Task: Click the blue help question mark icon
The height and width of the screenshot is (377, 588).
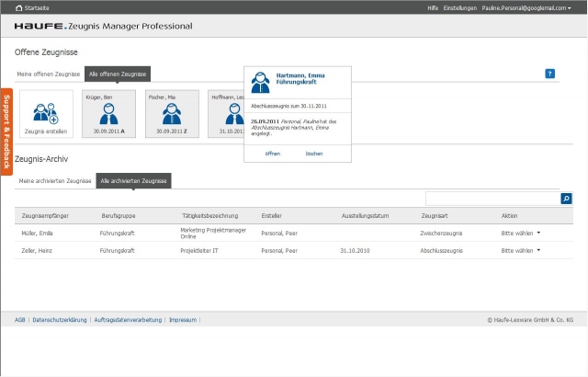Action: coord(549,74)
